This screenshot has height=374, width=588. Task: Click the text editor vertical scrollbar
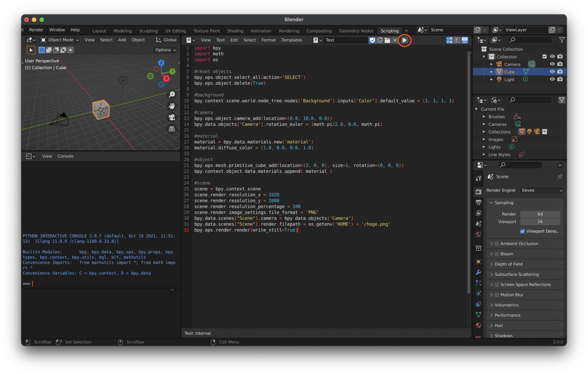[469, 171]
